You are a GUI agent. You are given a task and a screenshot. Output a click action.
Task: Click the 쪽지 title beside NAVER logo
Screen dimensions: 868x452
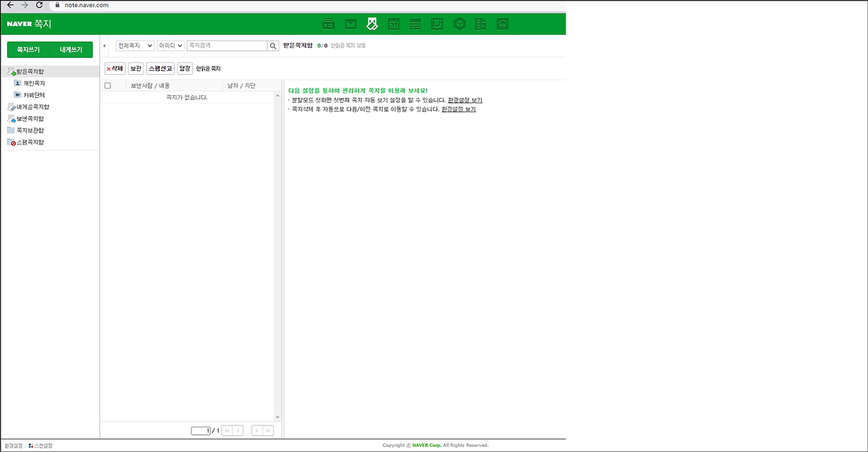43,24
